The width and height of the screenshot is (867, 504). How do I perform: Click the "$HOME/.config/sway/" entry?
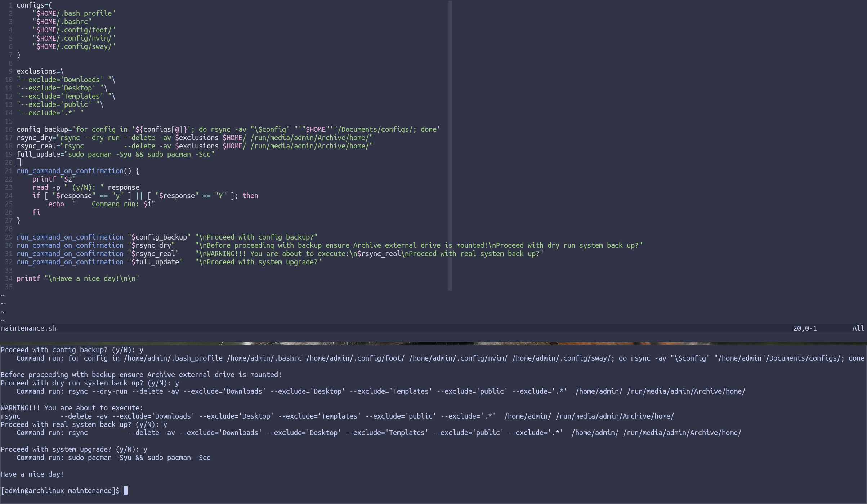tap(74, 46)
